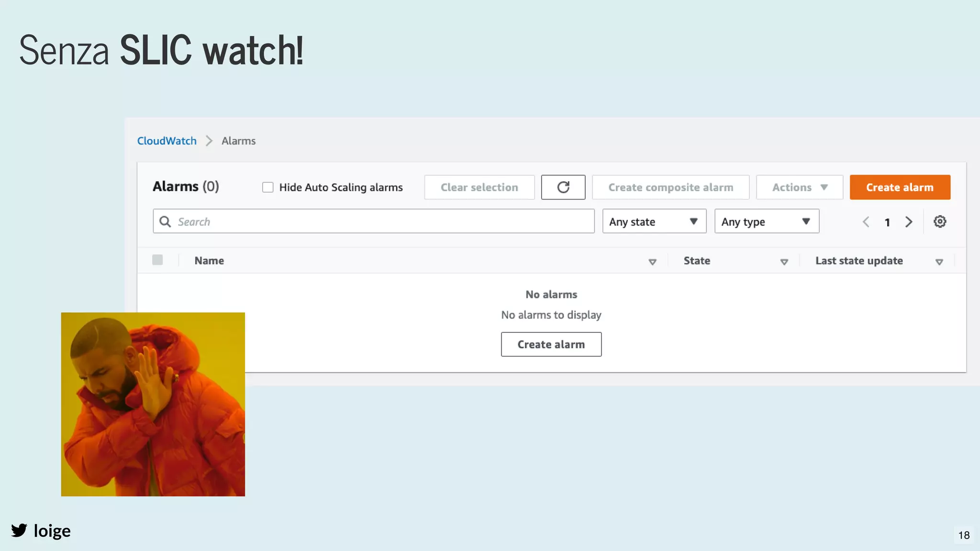
Task: Toggle the select-all alarms checkbox
Action: 157,260
